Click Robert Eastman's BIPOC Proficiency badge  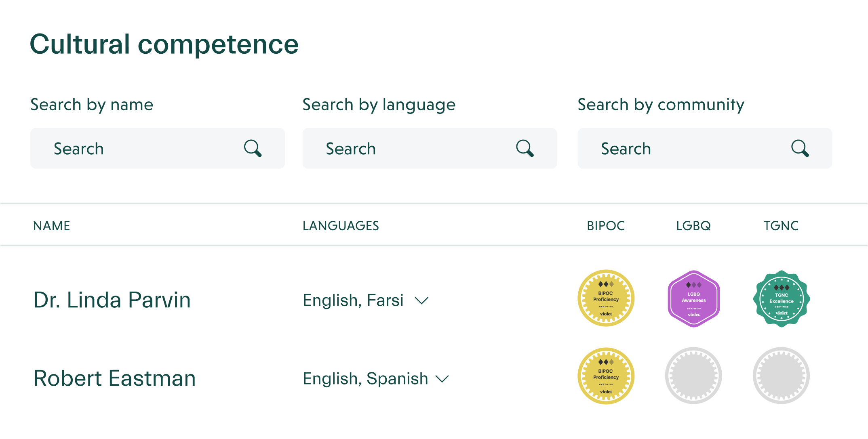606,376
